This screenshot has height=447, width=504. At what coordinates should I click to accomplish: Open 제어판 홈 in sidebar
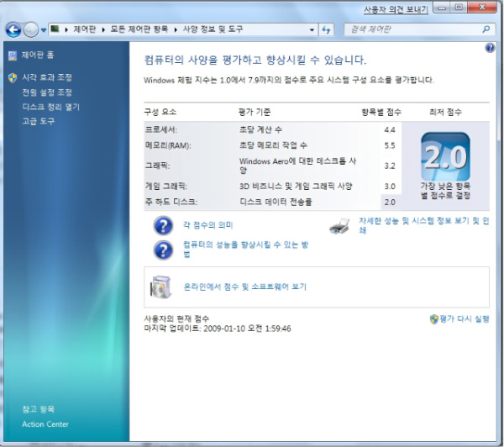coord(38,55)
